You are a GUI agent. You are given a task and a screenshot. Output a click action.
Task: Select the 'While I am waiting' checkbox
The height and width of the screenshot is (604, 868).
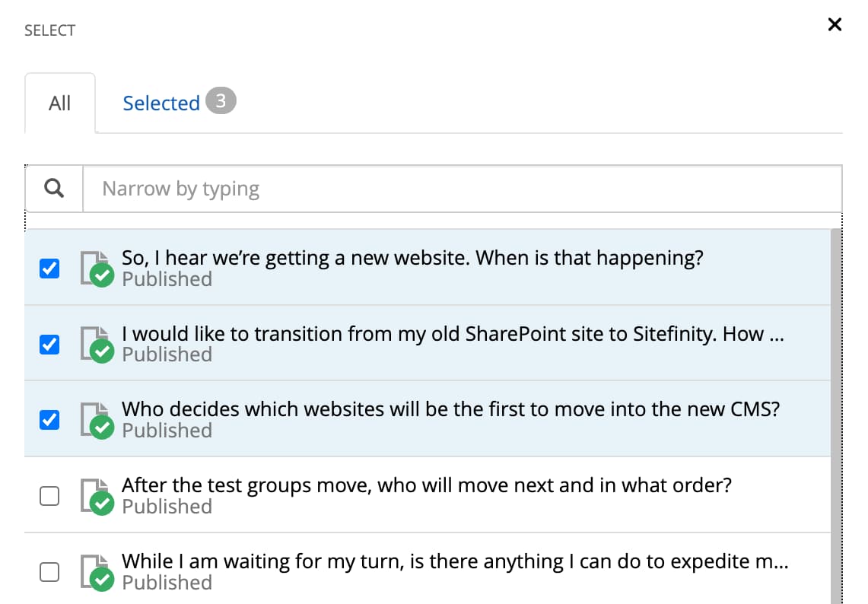click(49, 571)
